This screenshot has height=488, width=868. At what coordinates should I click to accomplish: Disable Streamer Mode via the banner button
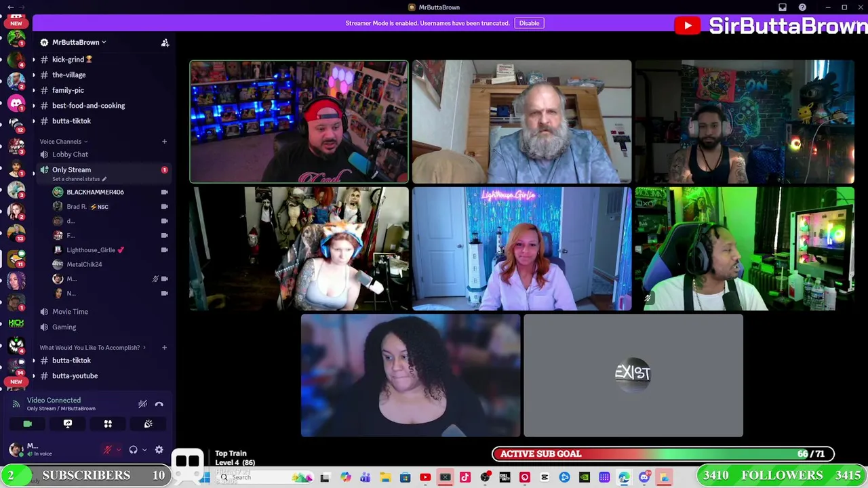529,23
